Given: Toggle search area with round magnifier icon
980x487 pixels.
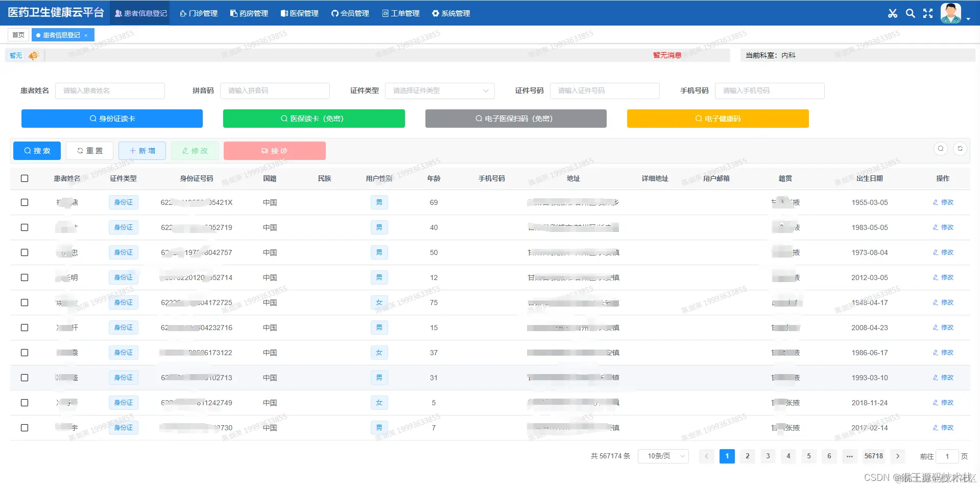Looking at the screenshot, I should (940, 149).
